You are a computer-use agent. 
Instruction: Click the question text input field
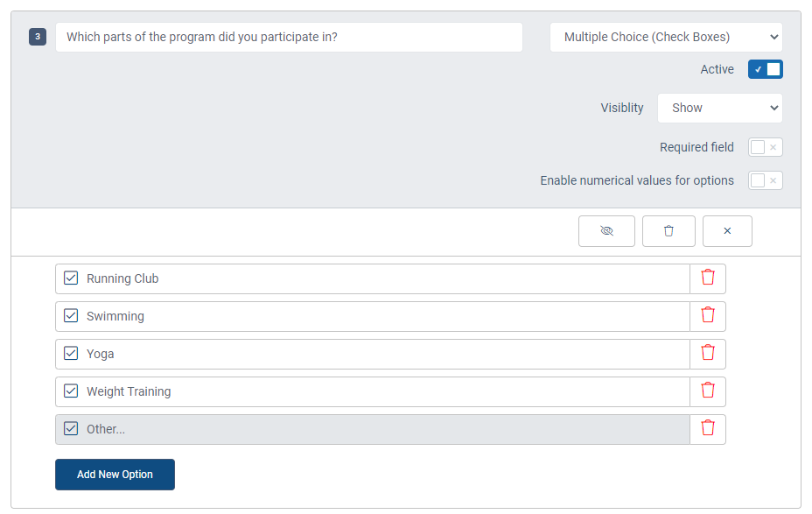click(289, 37)
